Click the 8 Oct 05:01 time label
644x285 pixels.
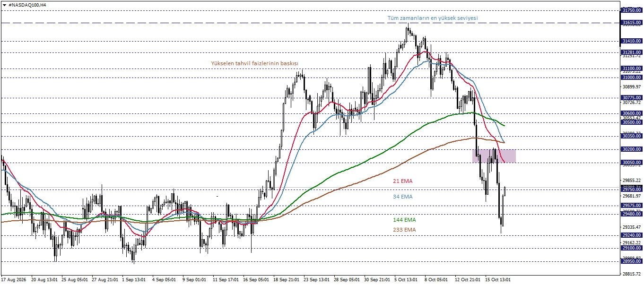[436, 280]
